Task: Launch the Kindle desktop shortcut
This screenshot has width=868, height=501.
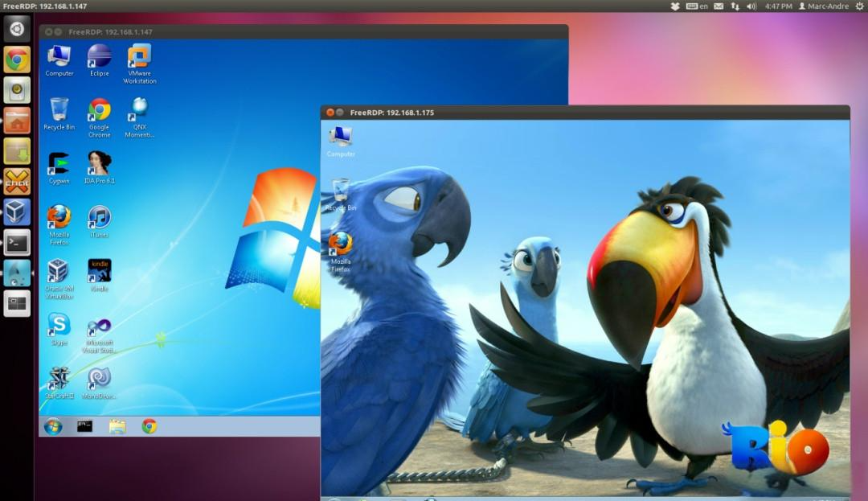Action: pyautogui.click(x=100, y=271)
